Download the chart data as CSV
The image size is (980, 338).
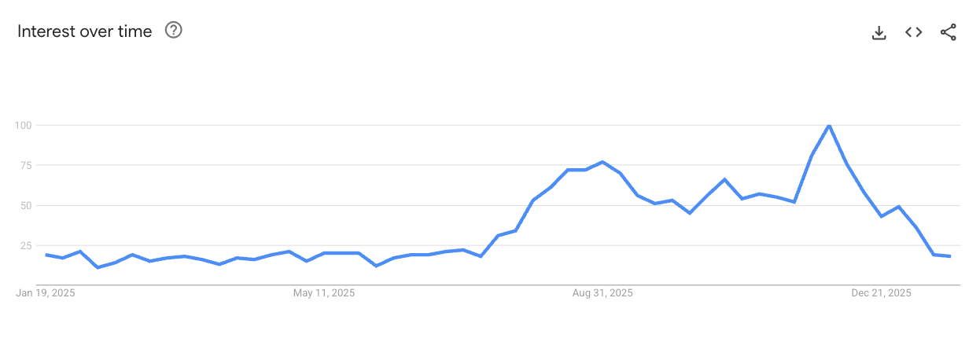(x=879, y=32)
